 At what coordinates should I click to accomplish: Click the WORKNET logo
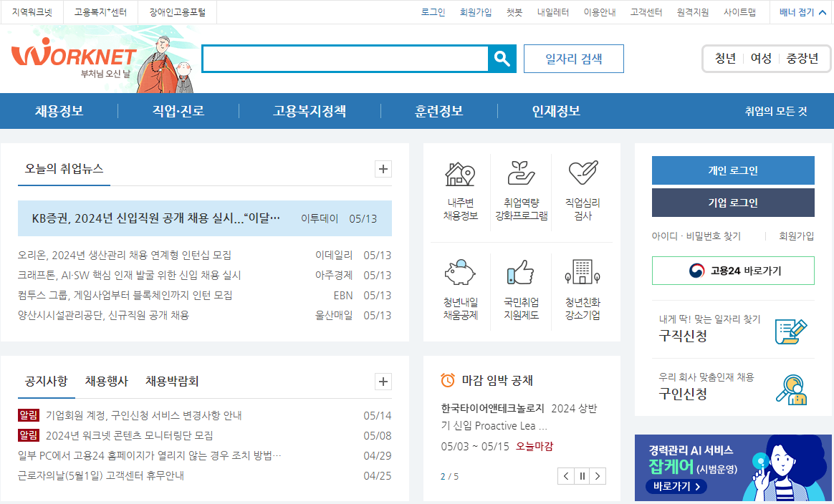(72, 54)
